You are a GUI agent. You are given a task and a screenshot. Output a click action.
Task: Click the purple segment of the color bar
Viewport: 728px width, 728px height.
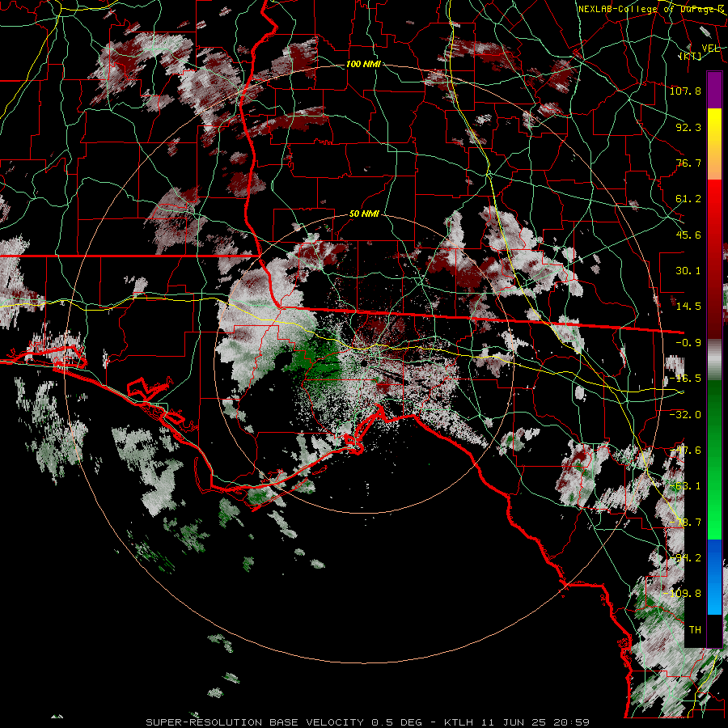click(x=714, y=90)
